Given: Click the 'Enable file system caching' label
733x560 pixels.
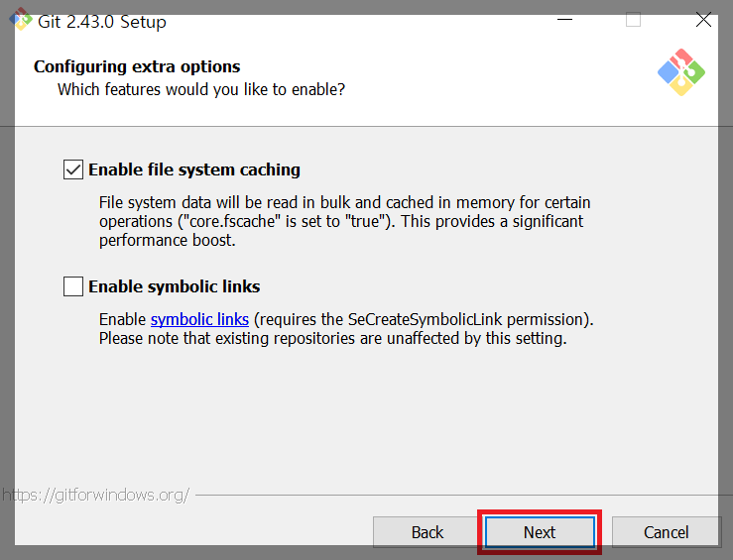Looking at the screenshot, I should pyautogui.click(x=194, y=169).
